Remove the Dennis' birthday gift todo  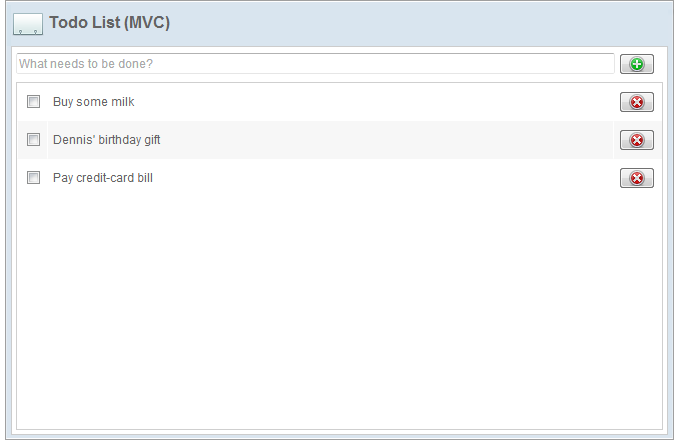click(636, 140)
